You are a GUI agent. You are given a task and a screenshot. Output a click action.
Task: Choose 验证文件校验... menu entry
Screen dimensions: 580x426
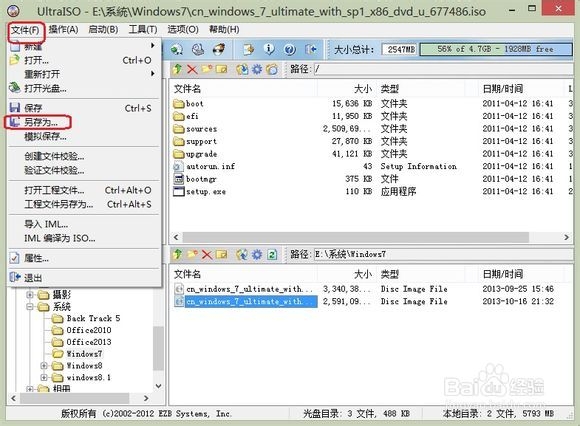[x=84, y=170]
